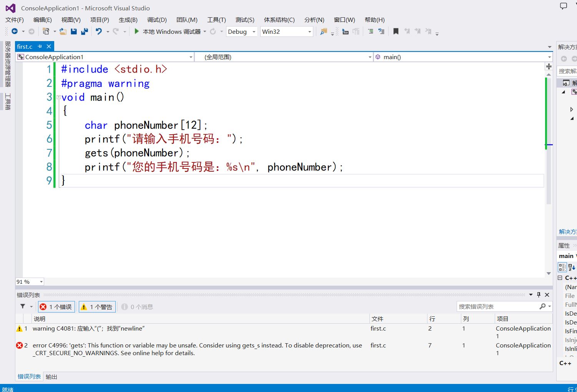Click the Alphabetical sort icon in Properties

[572, 267]
